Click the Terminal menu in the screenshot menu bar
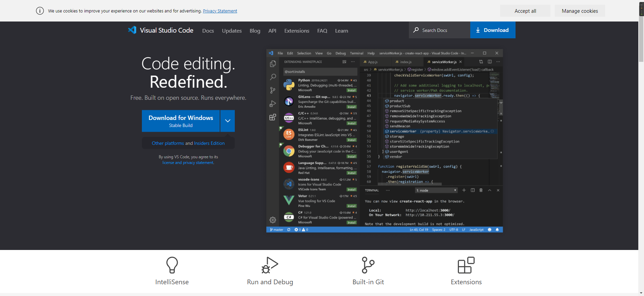 (357, 53)
